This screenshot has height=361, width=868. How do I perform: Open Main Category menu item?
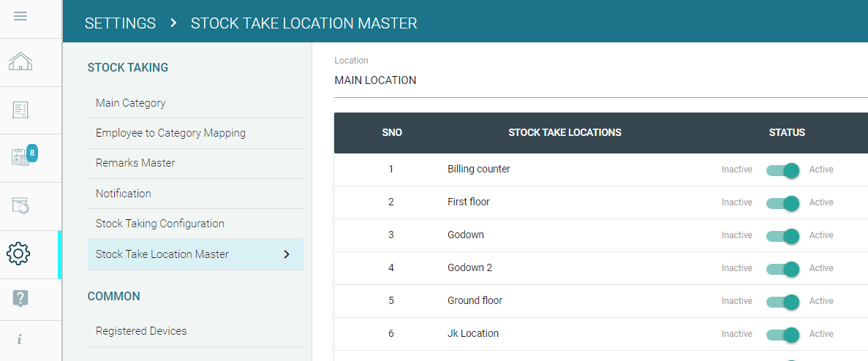point(131,103)
